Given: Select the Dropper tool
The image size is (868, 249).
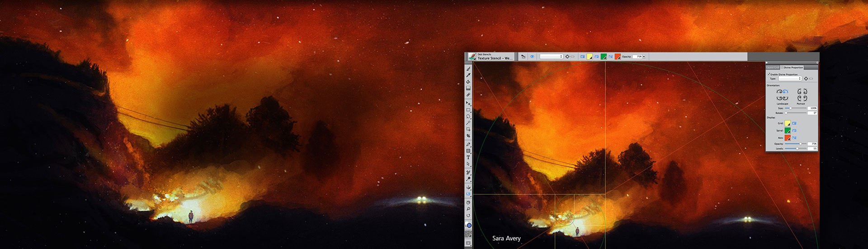Looking at the screenshot, I should [468, 75].
